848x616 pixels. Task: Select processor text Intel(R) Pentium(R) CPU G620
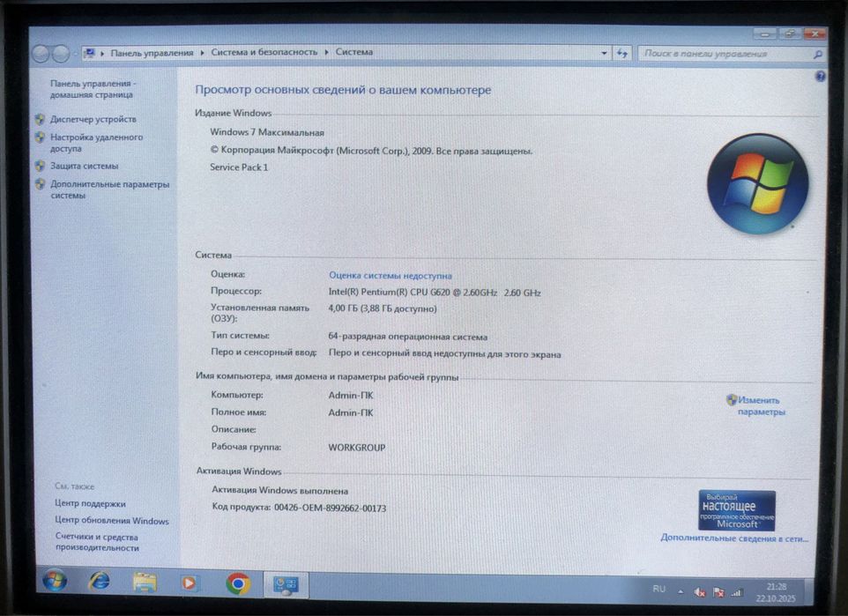click(389, 292)
